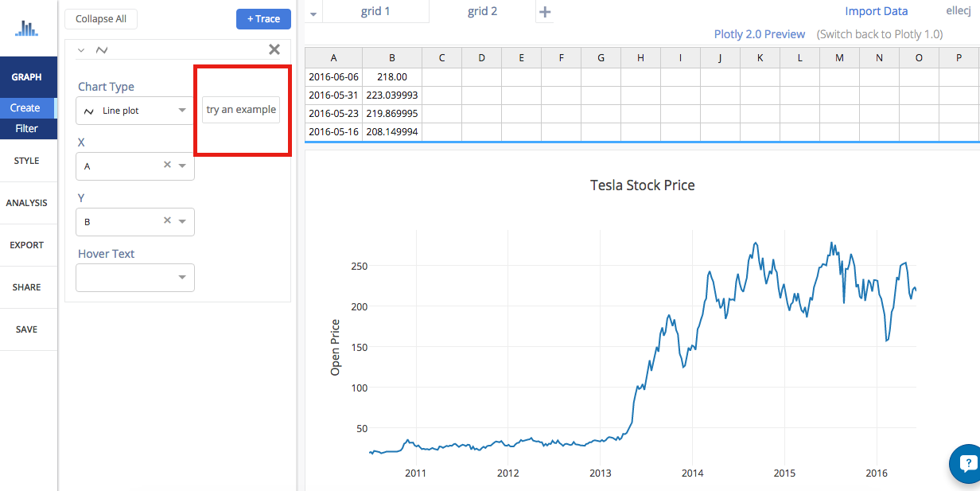The height and width of the screenshot is (491, 980).
Task: Switch to the grid 2 tab
Action: [482, 12]
